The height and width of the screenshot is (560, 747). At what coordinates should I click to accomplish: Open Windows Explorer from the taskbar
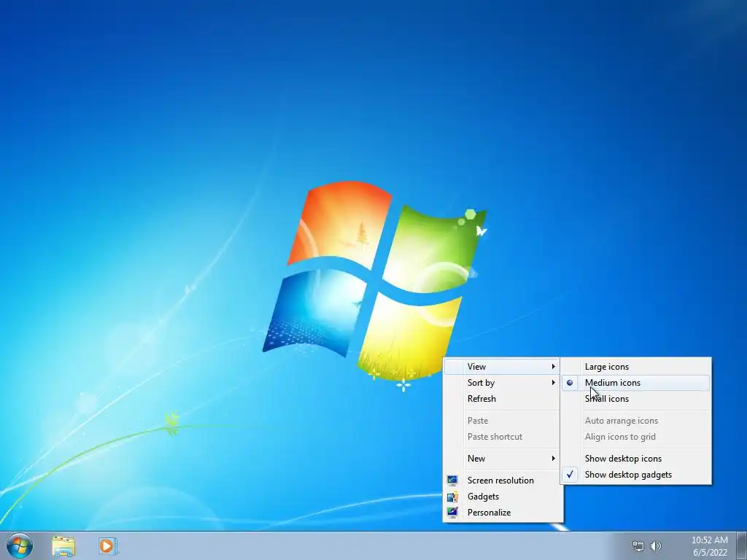(x=63, y=546)
